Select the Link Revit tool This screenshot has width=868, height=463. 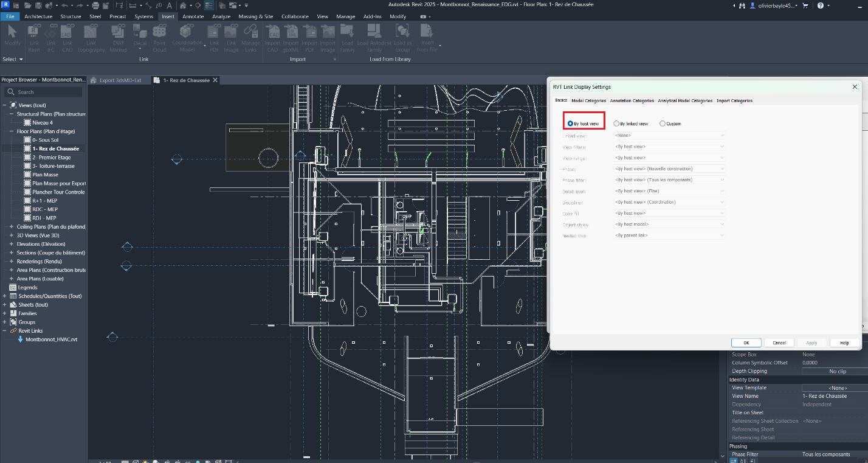click(x=33, y=40)
